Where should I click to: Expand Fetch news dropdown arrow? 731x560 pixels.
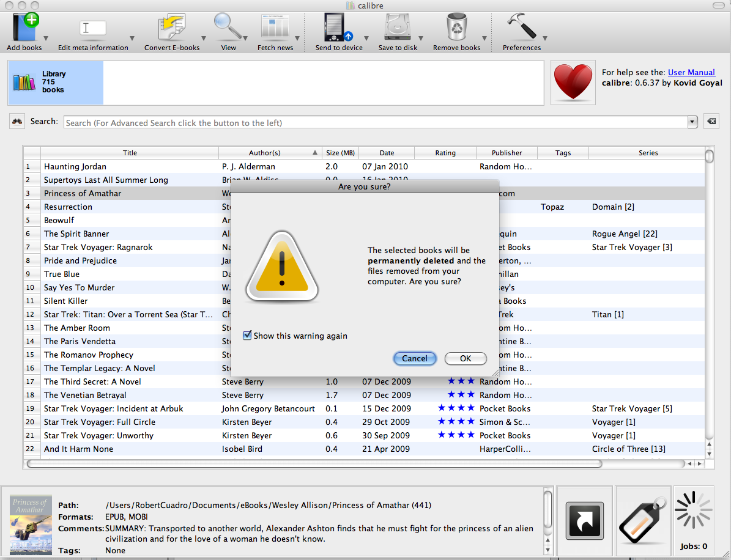coord(297,39)
